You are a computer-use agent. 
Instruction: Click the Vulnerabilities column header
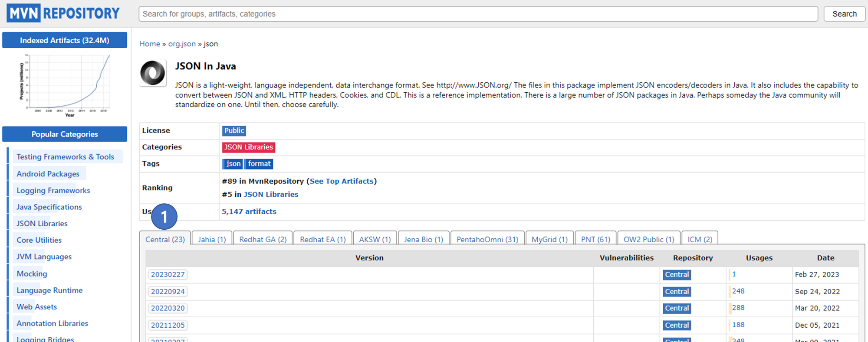(627, 258)
